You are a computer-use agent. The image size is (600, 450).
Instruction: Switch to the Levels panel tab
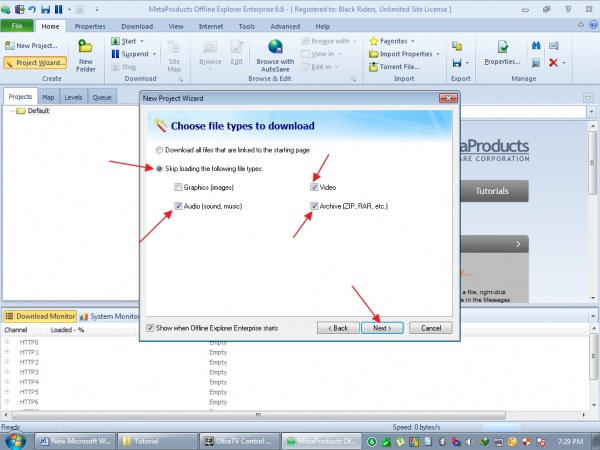click(73, 97)
